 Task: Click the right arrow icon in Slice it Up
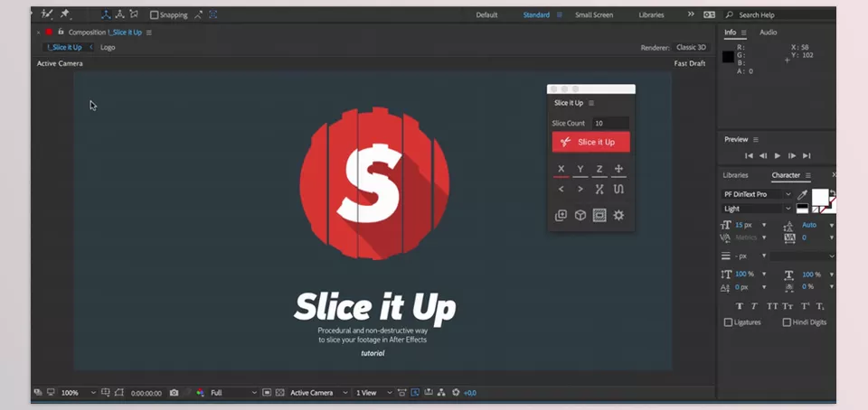pos(580,189)
